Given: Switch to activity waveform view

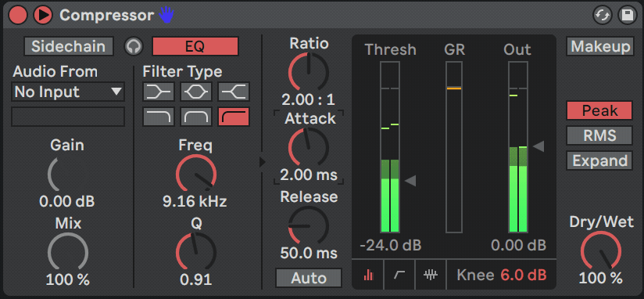Looking at the screenshot, I should [x=431, y=275].
